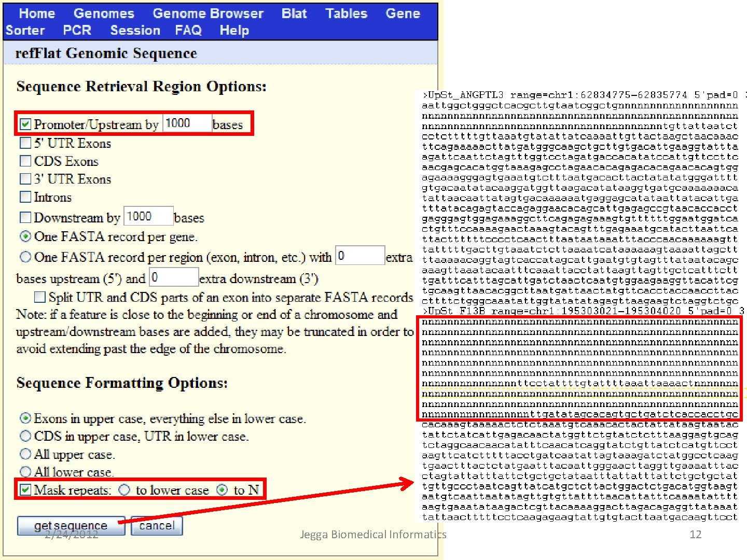Image resolution: width=747 pixels, height=560 pixels.
Task: Enable the CDS Exons checkbox
Action: [x=25, y=161]
